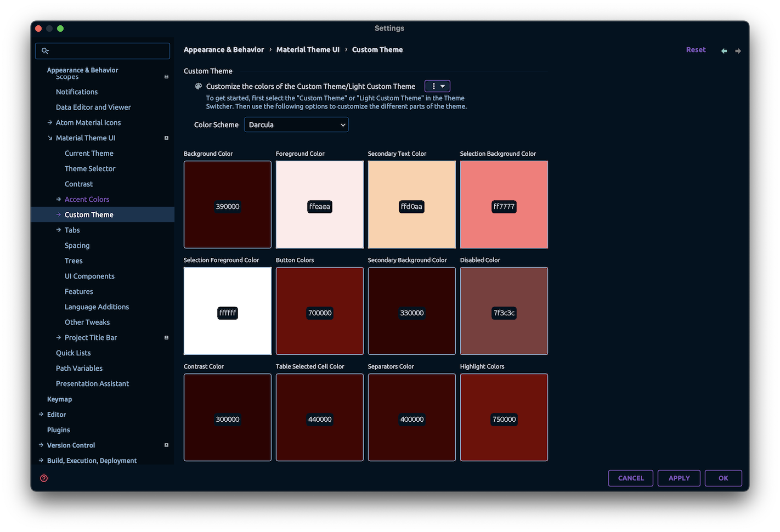780x532 pixels.
Task: Expand the Accent Colors sidebar entry
Action: pos(58,199)
